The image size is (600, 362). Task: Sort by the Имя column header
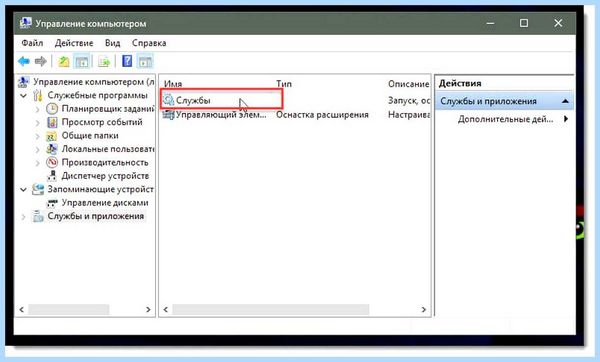173,84
